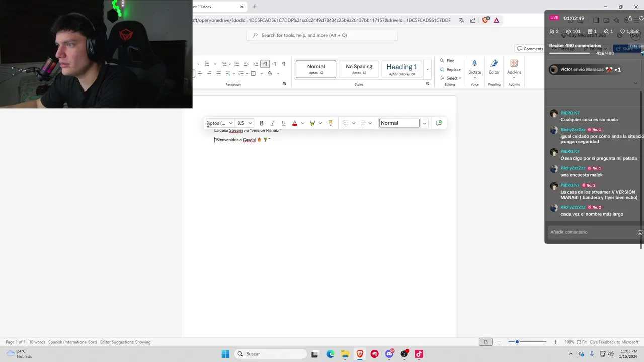Toggle left-to-right text direction
Image resolution: width=644 pixels, height=362 pixels.
pyautogui.click(x=265, y=64)
